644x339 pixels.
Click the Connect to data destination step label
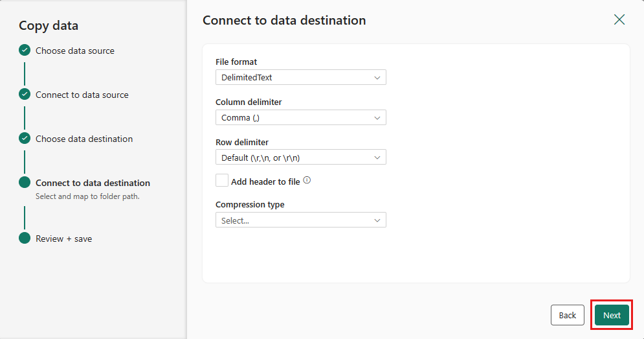click(x=93, y=183)
